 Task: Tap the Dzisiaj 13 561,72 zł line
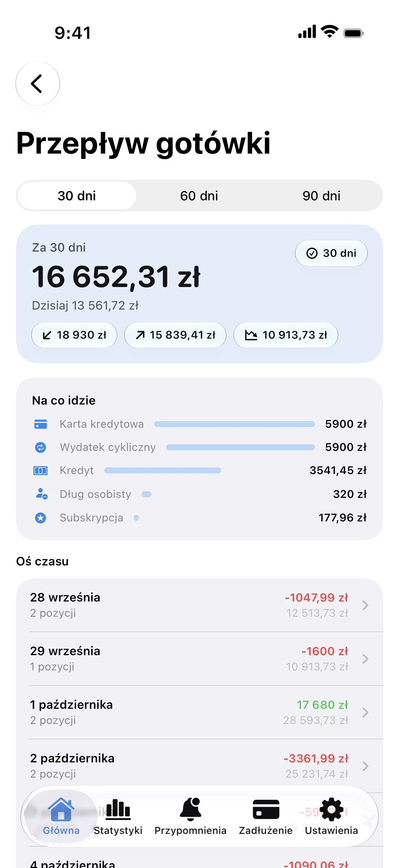85,306
